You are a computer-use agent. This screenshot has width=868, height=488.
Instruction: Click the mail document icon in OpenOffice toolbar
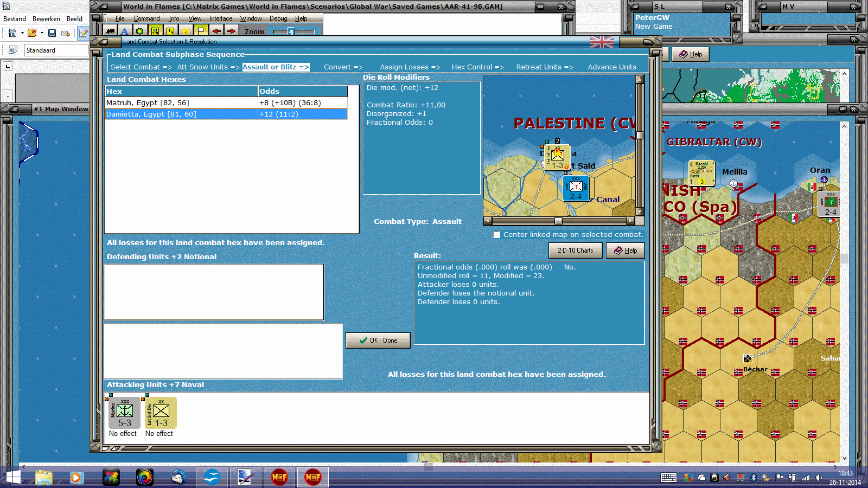(66, 33)
